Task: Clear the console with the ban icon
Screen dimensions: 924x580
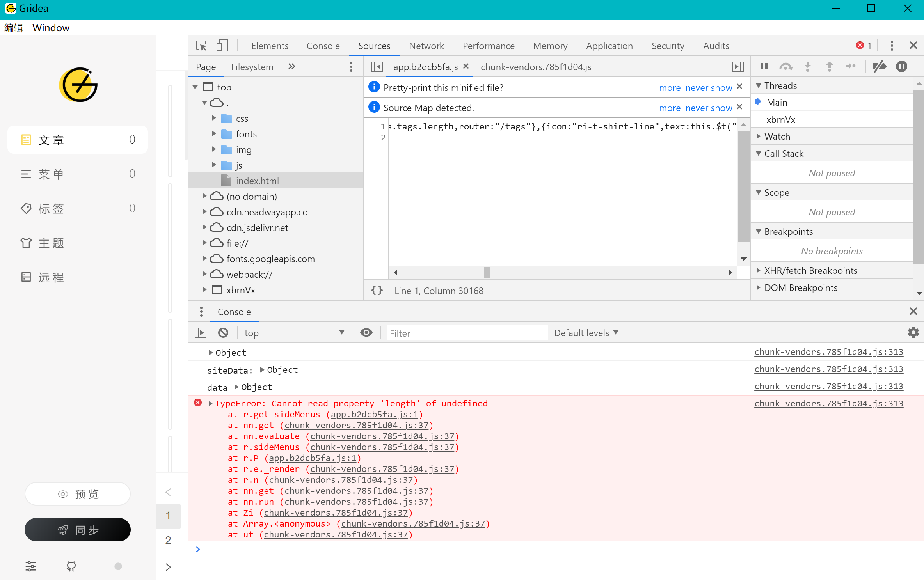Action: click(222, 332)
